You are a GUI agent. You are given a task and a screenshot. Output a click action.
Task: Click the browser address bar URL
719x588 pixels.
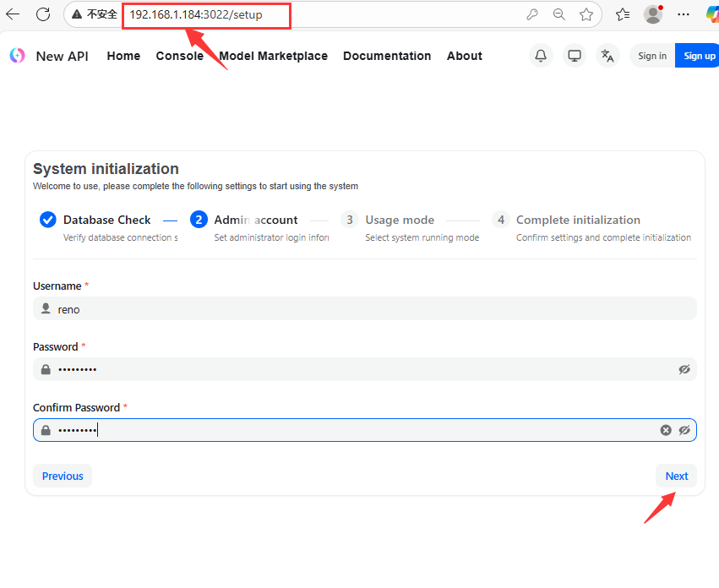(196, 14)
